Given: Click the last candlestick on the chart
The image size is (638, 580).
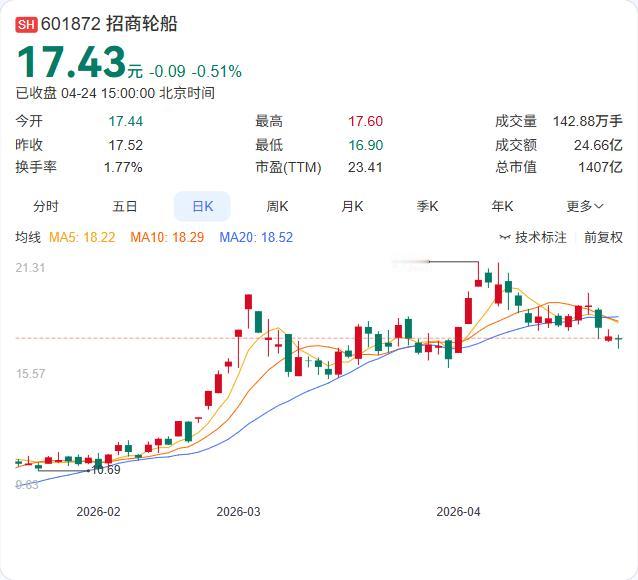Looking at the screenshot, I should (x=618, y=341).
